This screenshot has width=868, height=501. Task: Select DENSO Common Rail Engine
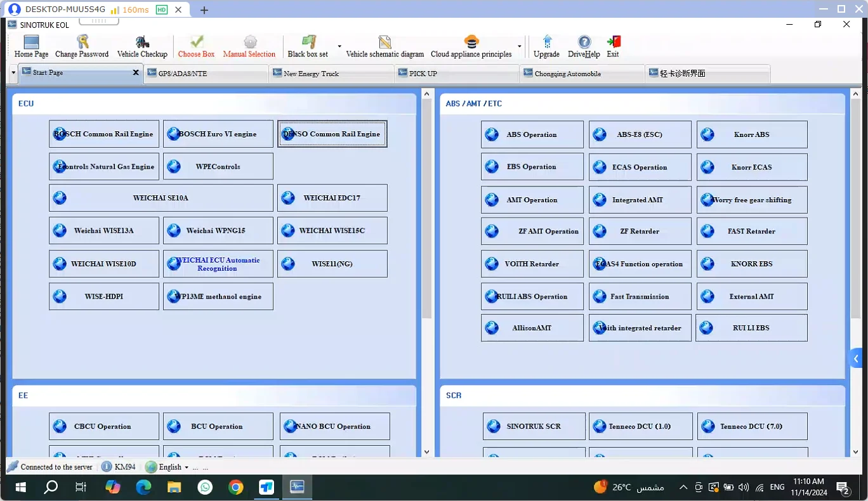pos(332,134)
